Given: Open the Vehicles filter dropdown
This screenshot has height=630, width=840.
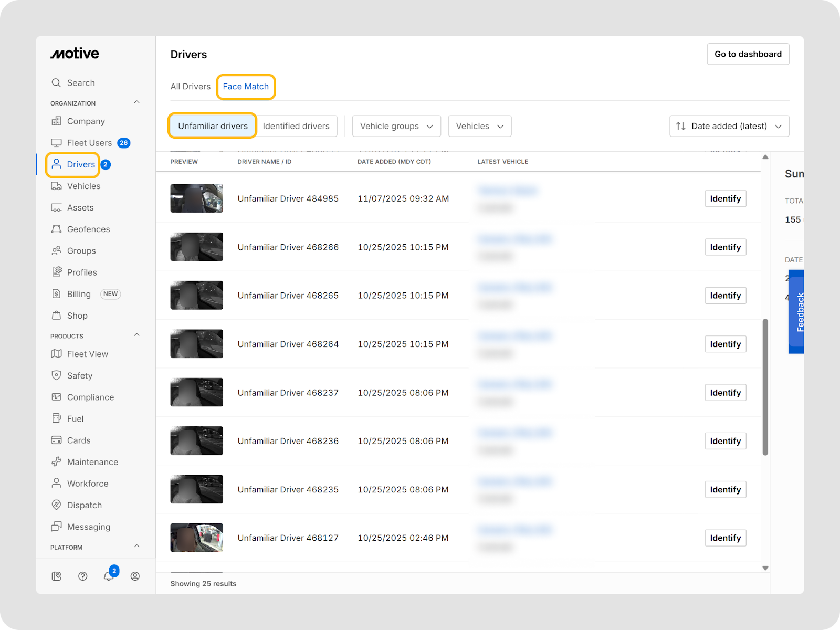Looking at the screenshot, I should (x=479, y=126).
